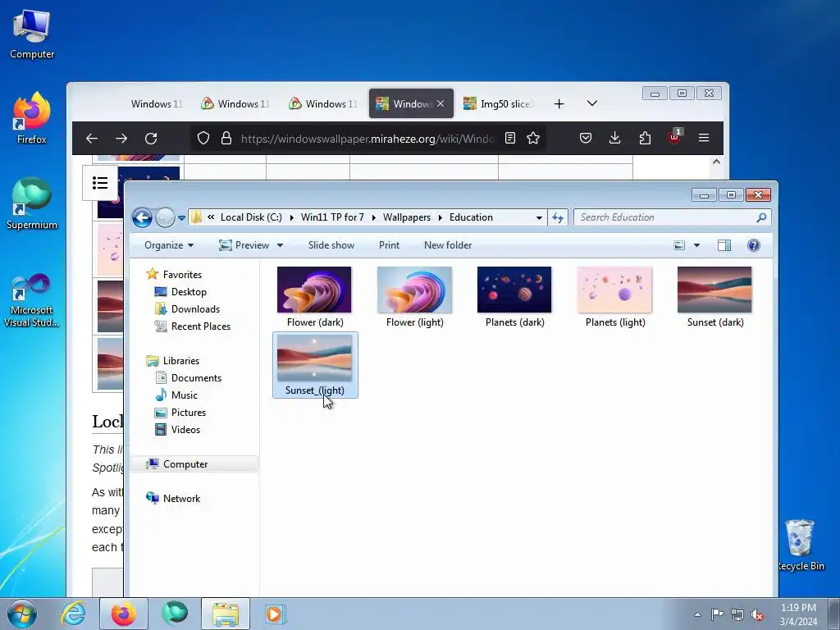List all Firefox tabs chevron

(x=592, y=103)
